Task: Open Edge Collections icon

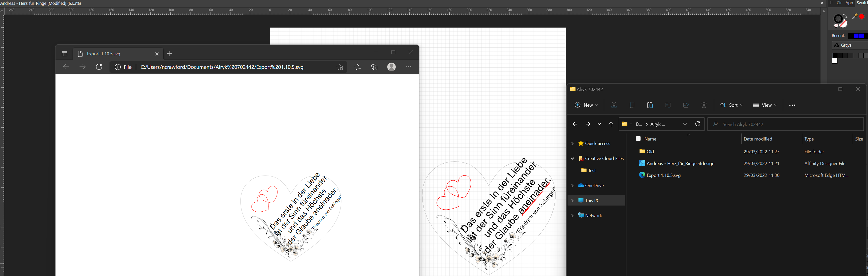Action: coord(374,67)
